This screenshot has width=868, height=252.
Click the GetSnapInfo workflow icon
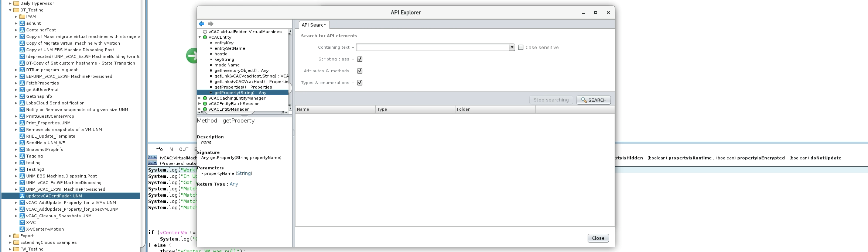[x=22, y=96]
